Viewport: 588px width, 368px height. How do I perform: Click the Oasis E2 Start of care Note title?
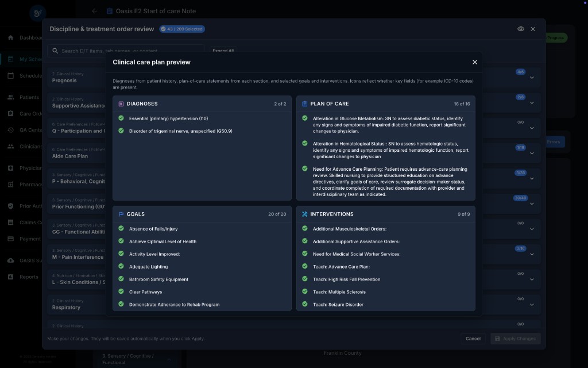coord(156,11)
